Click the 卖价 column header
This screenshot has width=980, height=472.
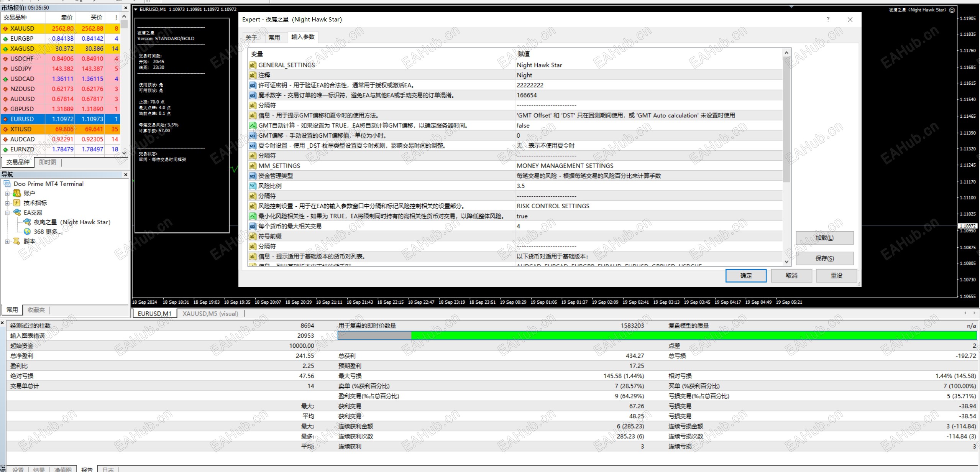pyautogui.click(x=61, y=18)
